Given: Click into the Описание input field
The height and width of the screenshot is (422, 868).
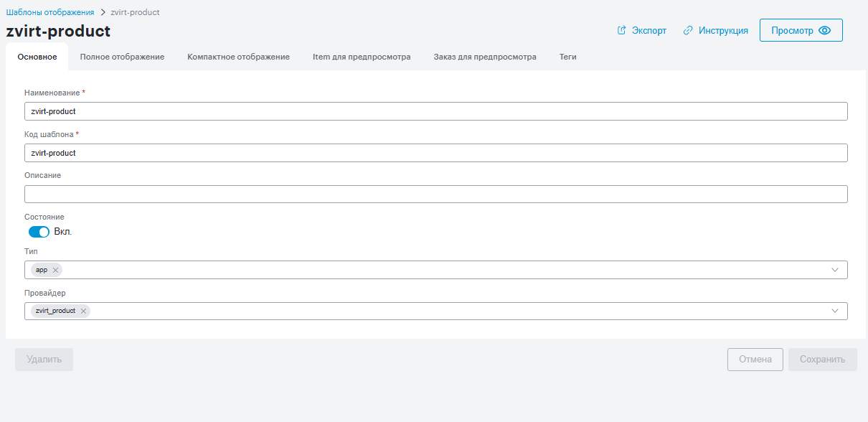Looking at the screenshot, I should (x=436, y=194).
